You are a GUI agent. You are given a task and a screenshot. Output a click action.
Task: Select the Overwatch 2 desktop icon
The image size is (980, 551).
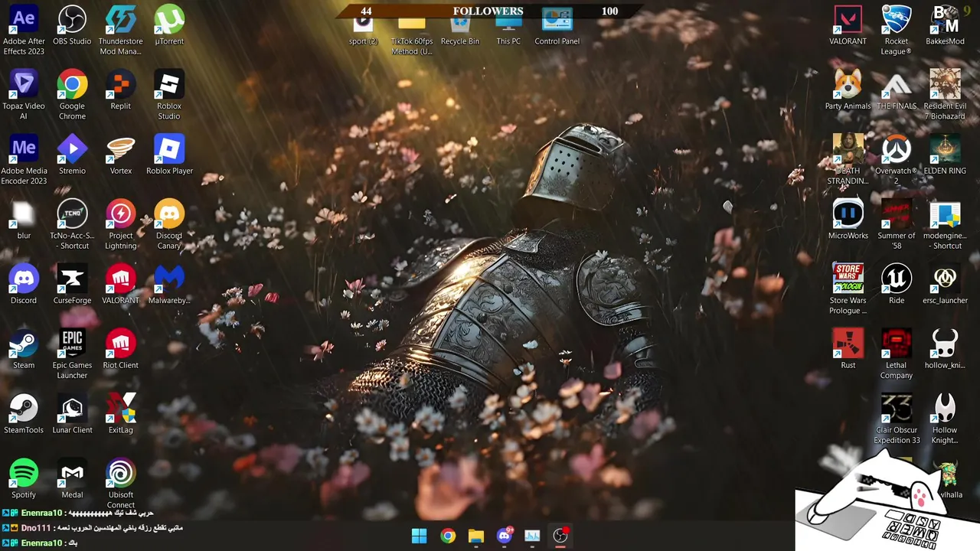click(897, 148)
